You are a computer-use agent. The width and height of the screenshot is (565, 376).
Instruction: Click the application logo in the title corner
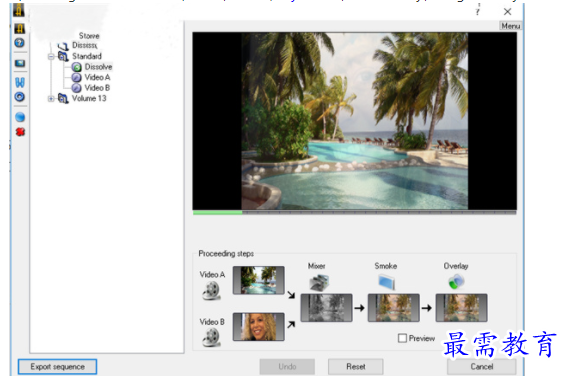(x=19, y=10)
